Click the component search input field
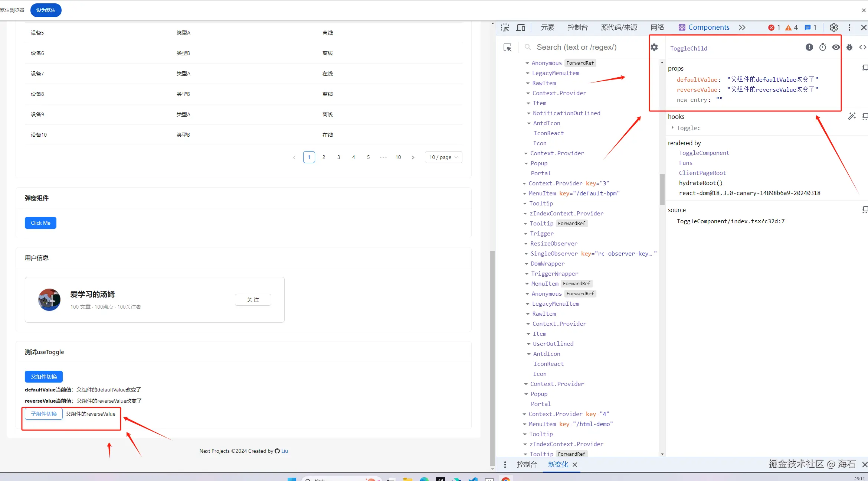 pos(576,47)
